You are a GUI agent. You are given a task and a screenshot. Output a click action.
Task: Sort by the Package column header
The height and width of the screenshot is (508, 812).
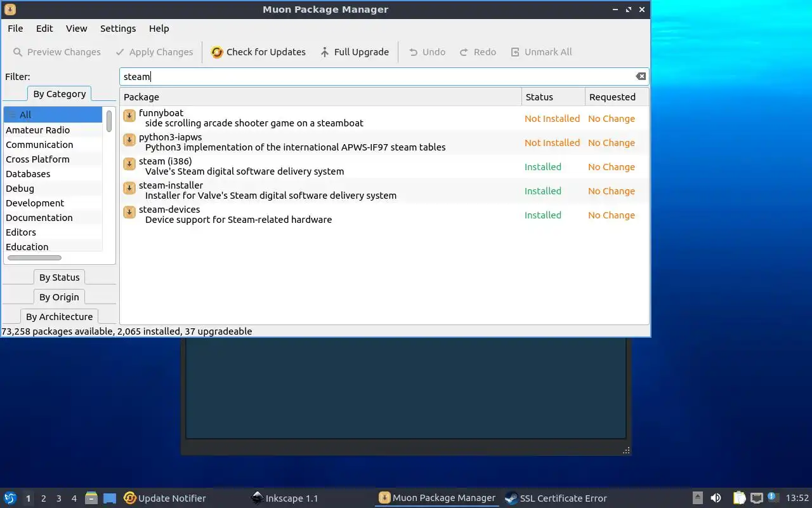[x=320, y=97]
